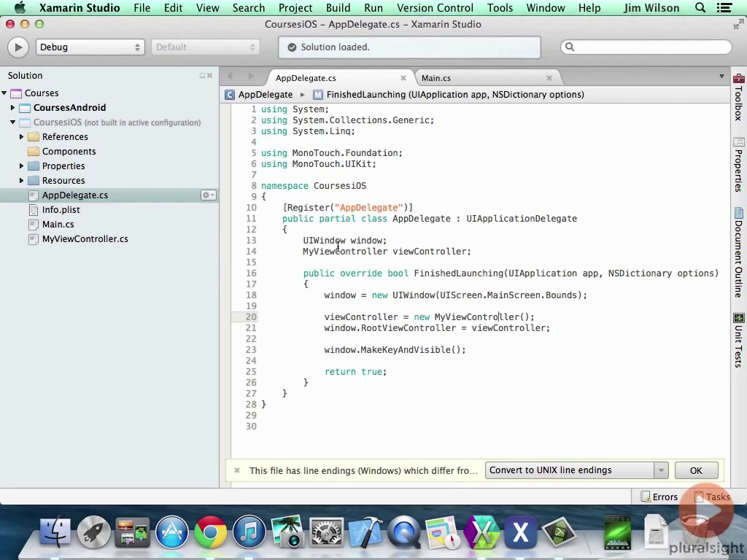This screenshot has height=560, width=747.
Task: Open the Default target dropdown
Action: tap(205, 47)
